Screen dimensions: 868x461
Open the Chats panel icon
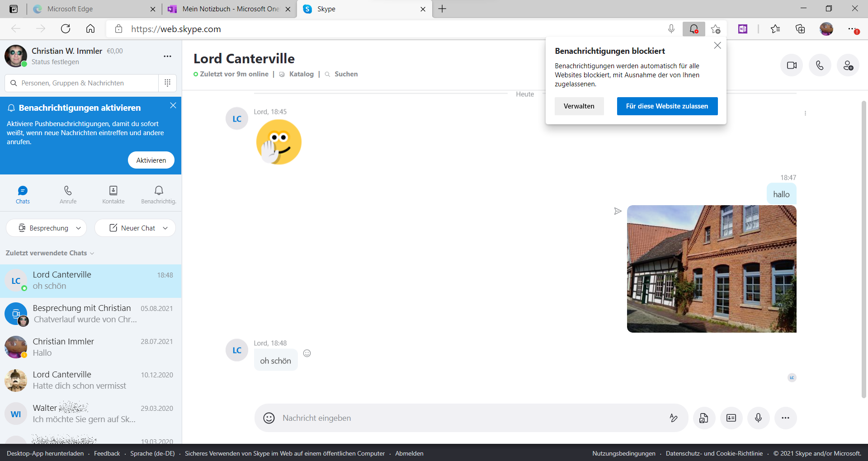click(23, 193)
